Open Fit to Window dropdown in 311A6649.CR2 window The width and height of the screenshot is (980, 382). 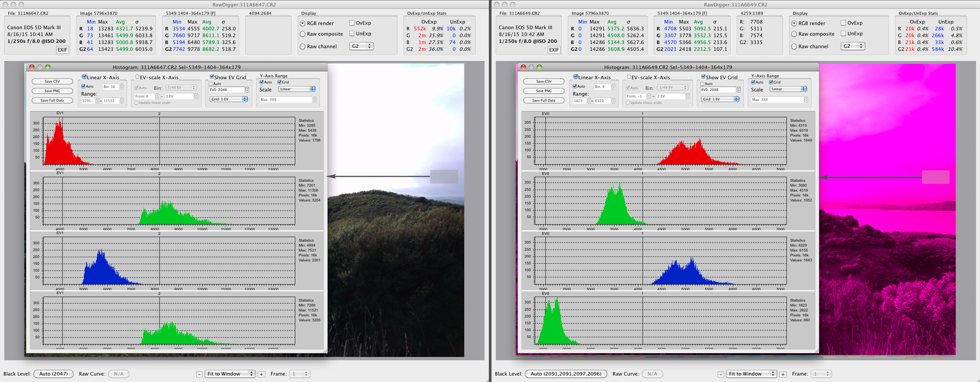750,374
